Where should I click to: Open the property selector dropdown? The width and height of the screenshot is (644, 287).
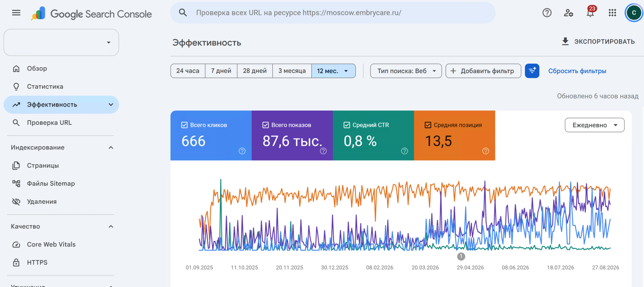(x=61, y=43)
